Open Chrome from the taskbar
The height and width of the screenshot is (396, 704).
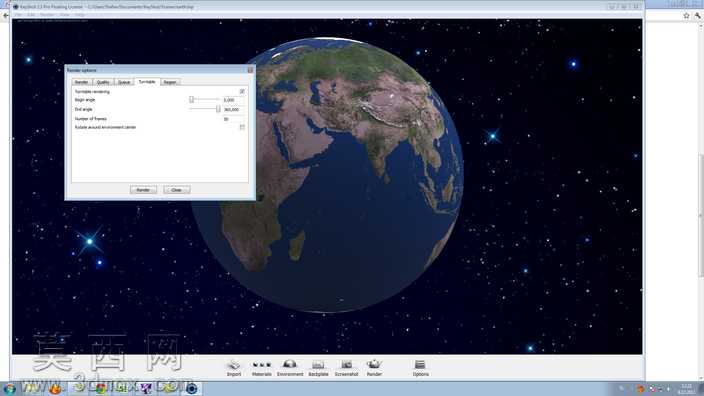pyautogui.click(x=101, y=388)
